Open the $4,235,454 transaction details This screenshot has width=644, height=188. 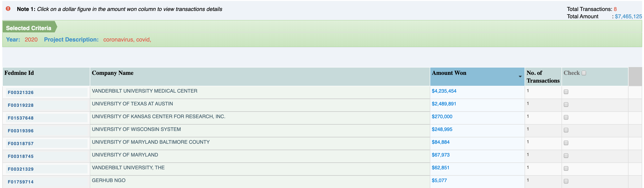point(444,91)
